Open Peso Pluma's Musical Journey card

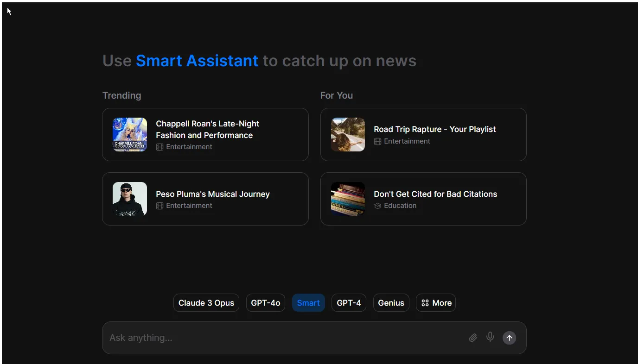[x=205, y=199]
